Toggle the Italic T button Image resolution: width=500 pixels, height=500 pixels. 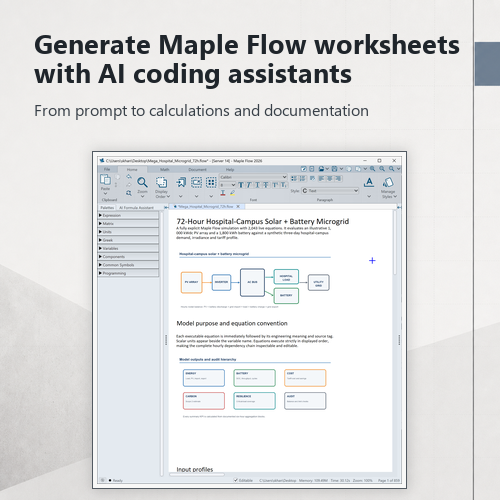(x=249, y=185)
